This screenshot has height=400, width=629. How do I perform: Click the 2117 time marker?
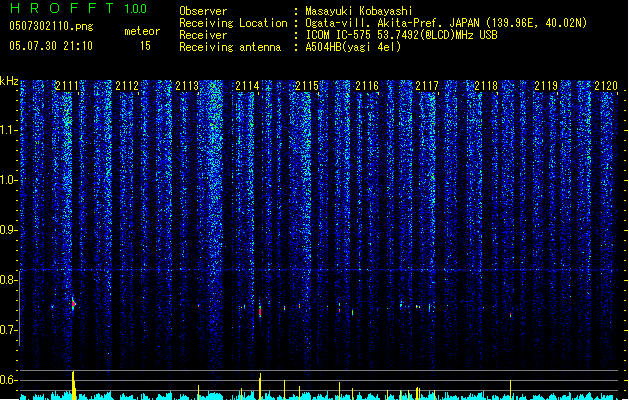(x=427, y=86)
